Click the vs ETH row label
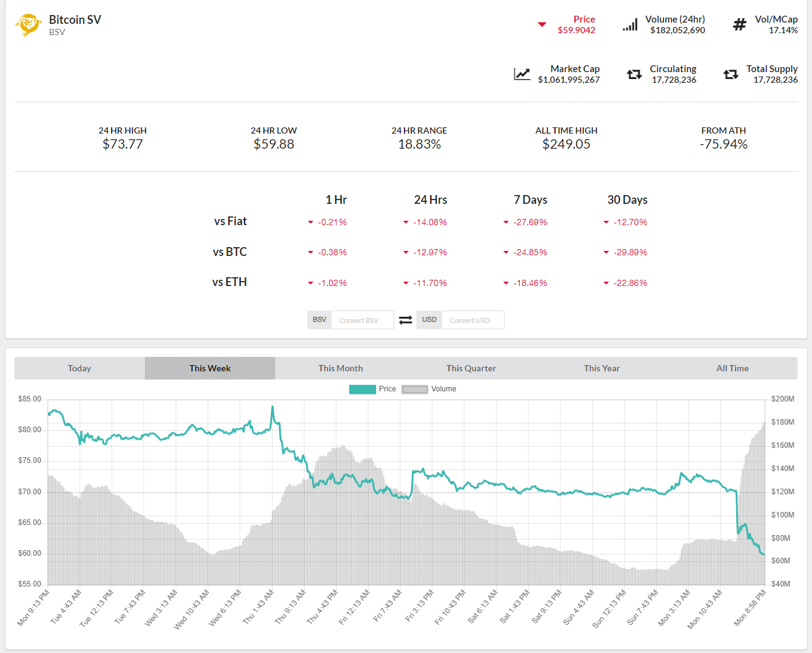Viewport: 812px width, 653px height. 229,282
